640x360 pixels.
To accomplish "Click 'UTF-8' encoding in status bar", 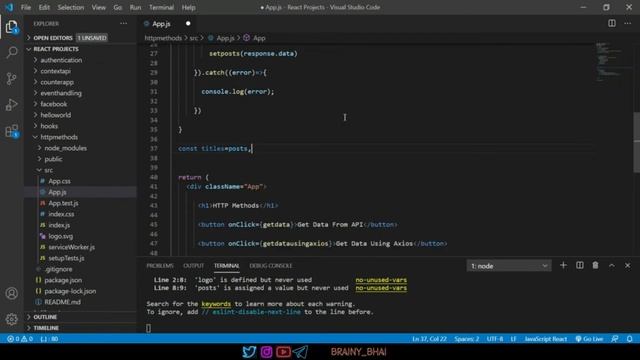I will (495, 339).
